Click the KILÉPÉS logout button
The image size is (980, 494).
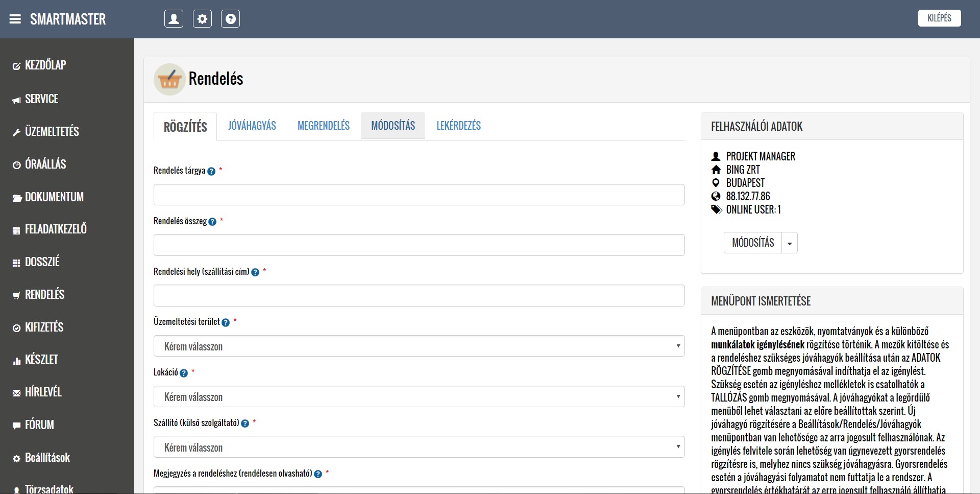tap(939, 18)
